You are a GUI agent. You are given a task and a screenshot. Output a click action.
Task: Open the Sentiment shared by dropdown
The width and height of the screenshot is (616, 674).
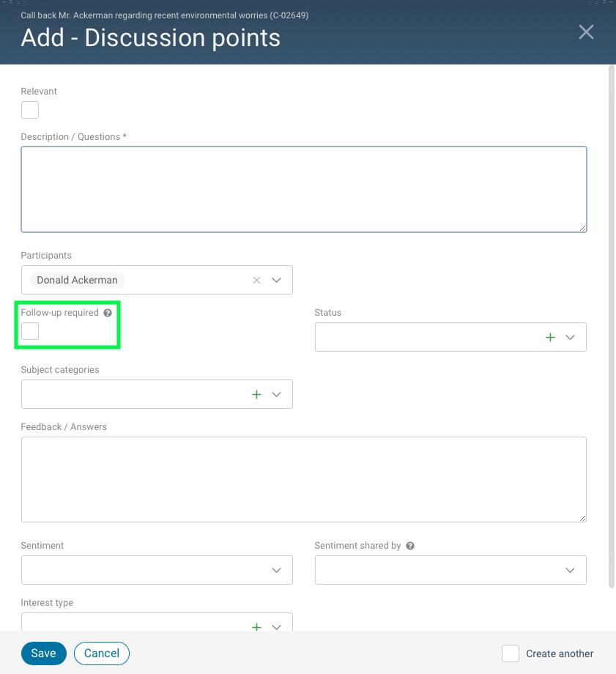(x=570, y=570)
